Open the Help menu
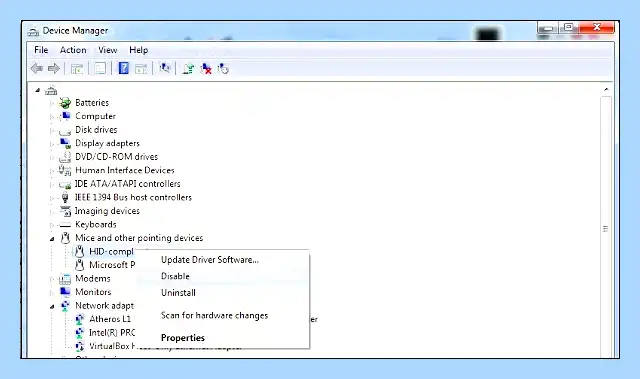The height and width of the screenshot is (379, 640). tap(138, 50)
